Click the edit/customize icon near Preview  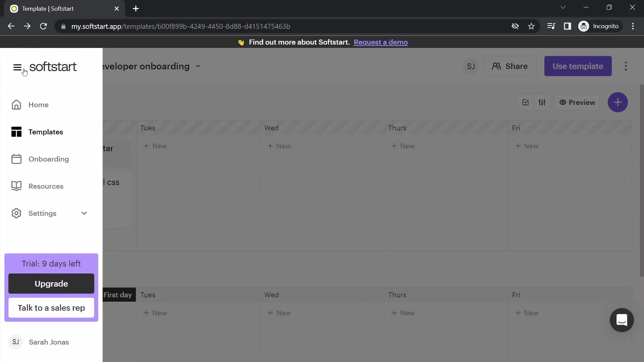542,102
